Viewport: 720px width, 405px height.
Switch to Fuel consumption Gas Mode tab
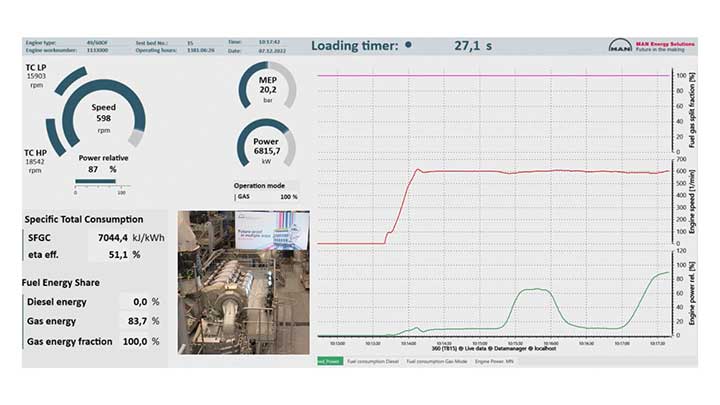(x=437, y=361)
